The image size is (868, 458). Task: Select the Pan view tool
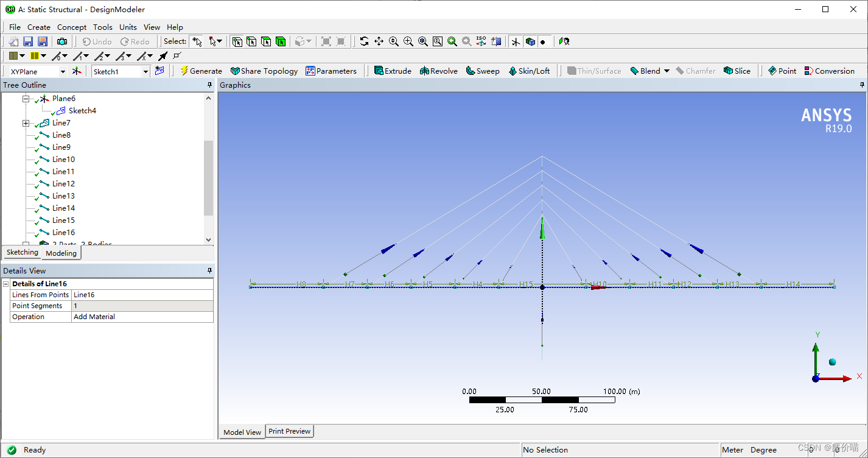pos(379,41)
